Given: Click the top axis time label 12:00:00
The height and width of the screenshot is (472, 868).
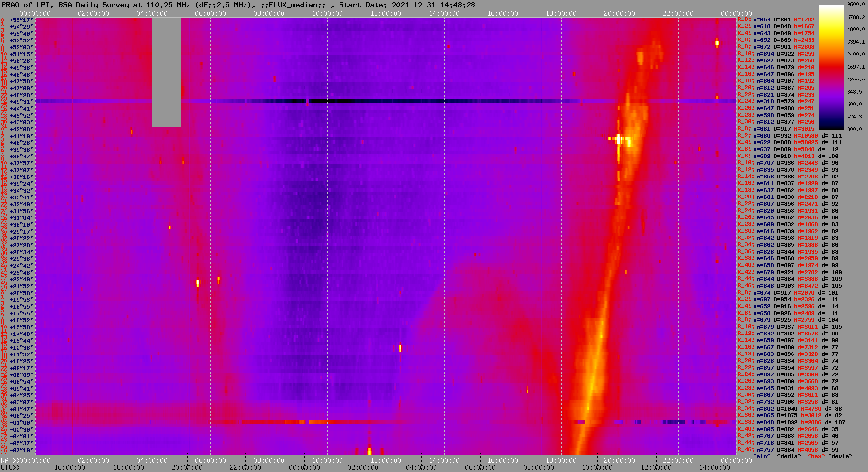Looking at the screenshot, I should point(386,14).
